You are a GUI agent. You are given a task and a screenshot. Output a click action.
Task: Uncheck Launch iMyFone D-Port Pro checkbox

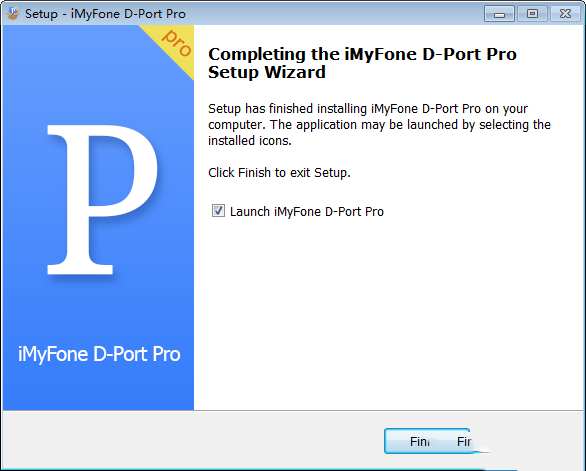point(218,211)
